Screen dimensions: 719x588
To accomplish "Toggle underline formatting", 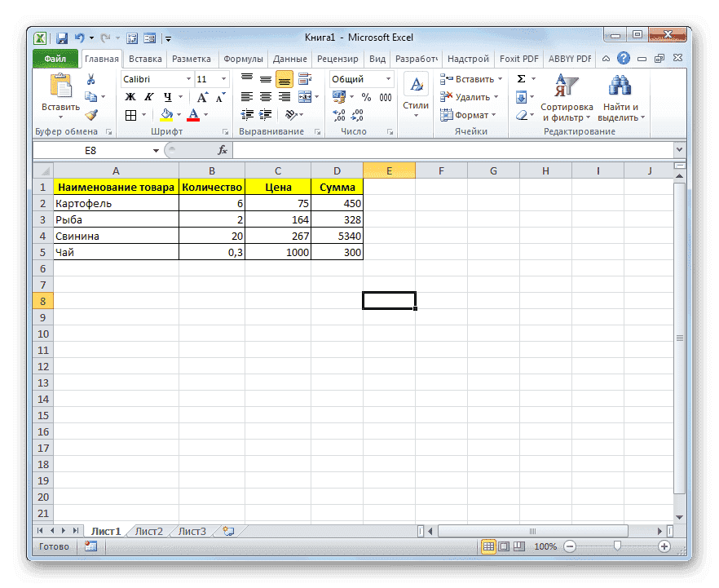I will (x=166, y=96).
